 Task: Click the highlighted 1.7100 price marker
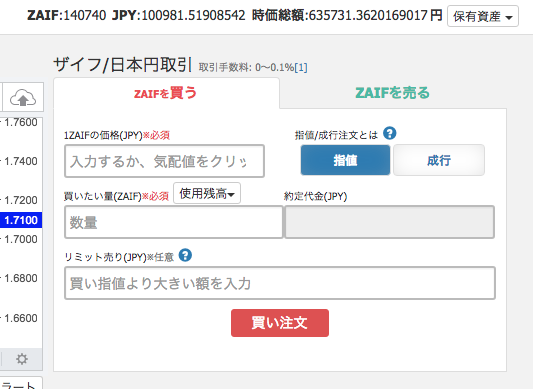21,220
